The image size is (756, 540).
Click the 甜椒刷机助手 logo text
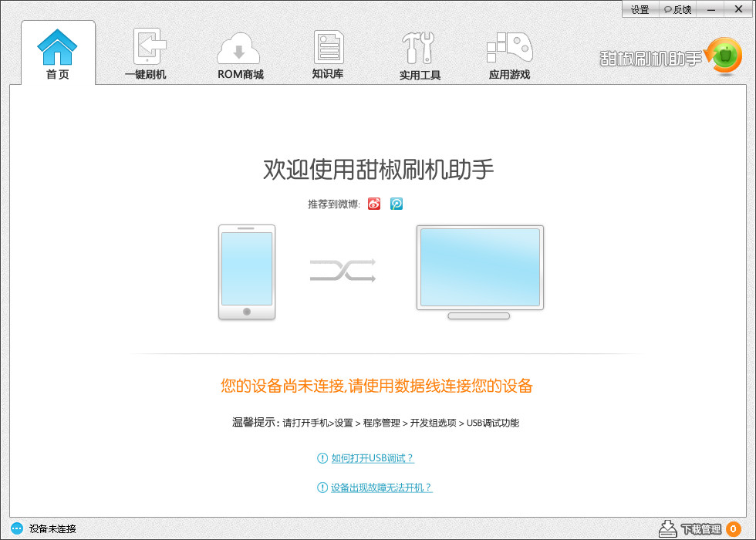point(651,59)
